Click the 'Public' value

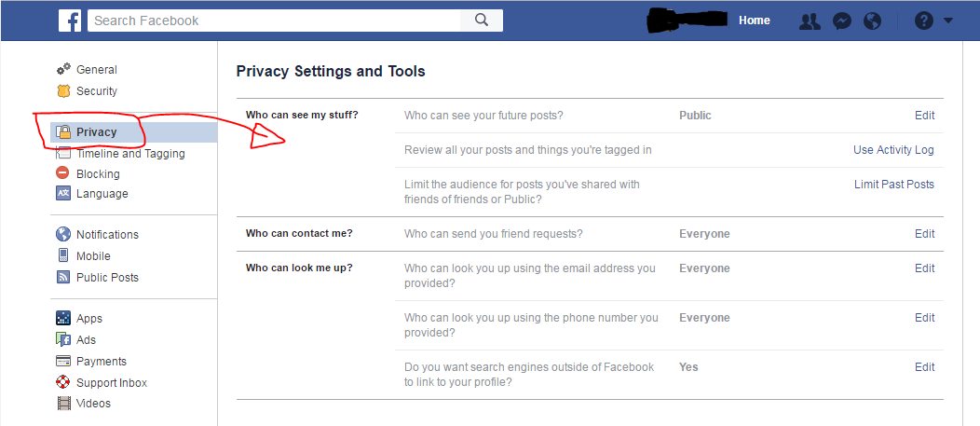coord(695,115)
